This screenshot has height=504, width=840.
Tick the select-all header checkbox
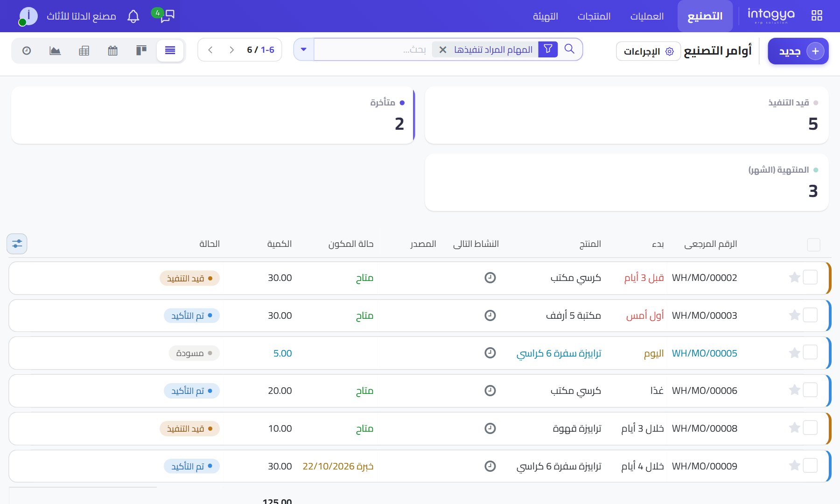[x=813, y=245]
